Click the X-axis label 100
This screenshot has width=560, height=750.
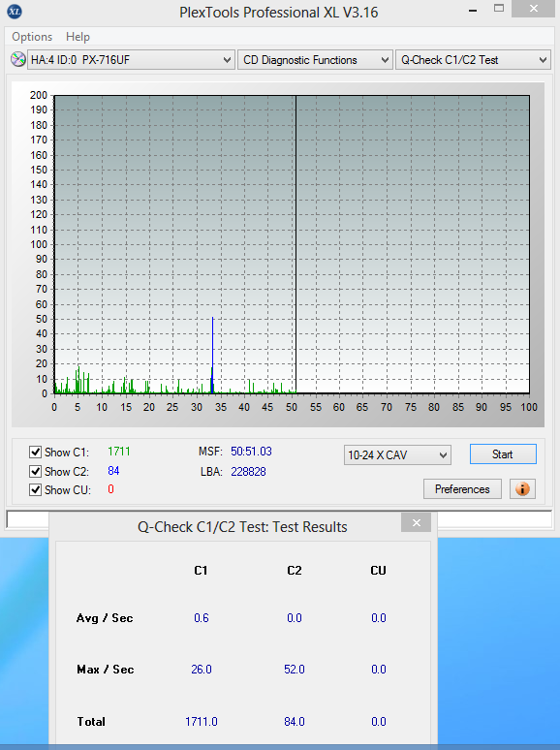coord(529,407)
